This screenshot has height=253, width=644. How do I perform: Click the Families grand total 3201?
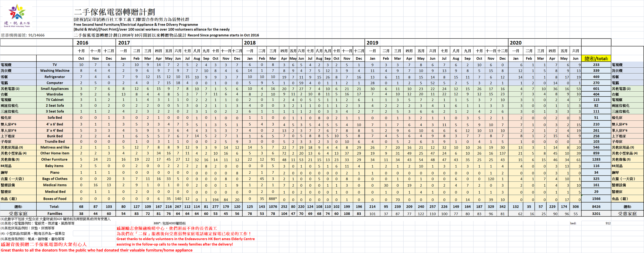point(596,214)
